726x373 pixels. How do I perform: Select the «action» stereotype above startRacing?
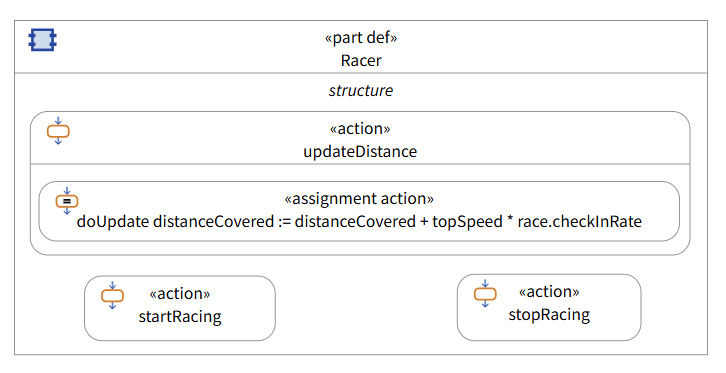point(180,293)
